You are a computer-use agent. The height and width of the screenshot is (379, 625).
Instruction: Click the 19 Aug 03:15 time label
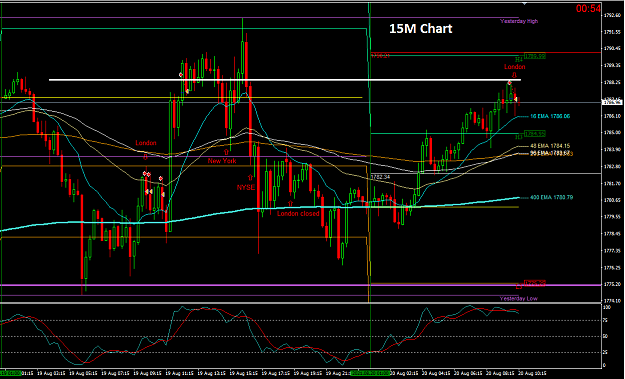point(51,374)
